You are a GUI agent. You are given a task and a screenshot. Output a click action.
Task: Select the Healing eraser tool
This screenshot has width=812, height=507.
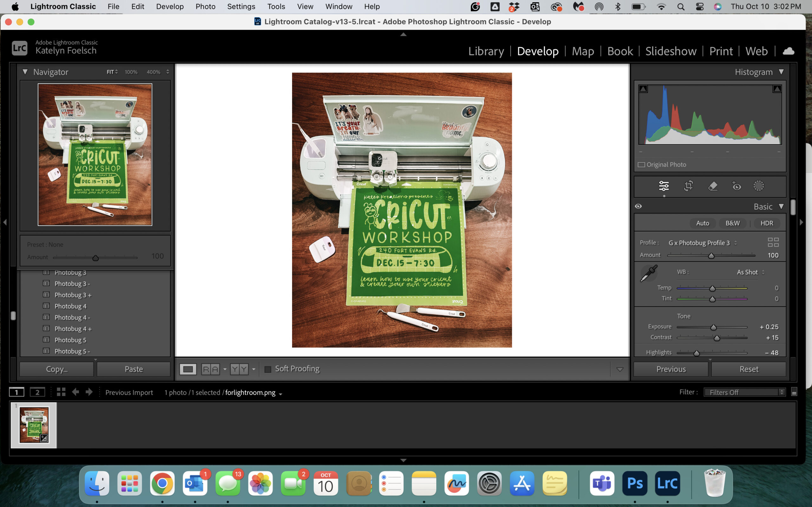[x=713, y=185]
